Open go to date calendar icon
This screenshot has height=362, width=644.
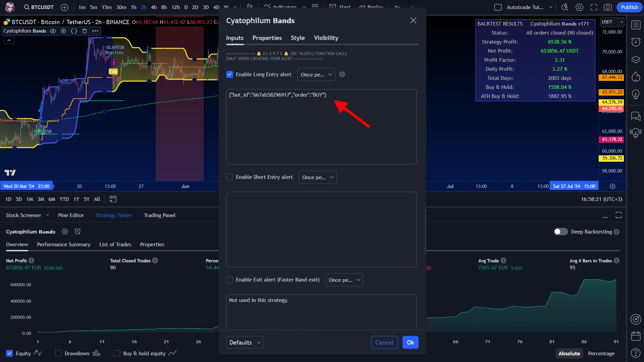[113, 199]
